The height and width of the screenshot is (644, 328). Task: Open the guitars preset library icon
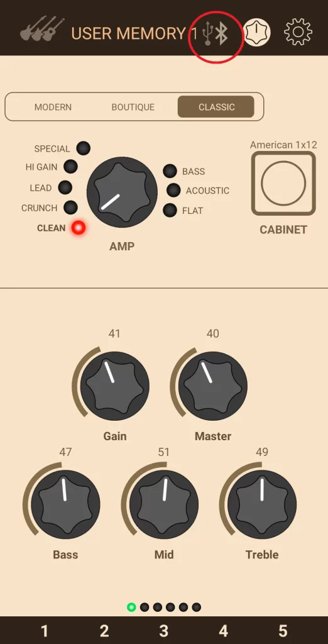point(42,29)
